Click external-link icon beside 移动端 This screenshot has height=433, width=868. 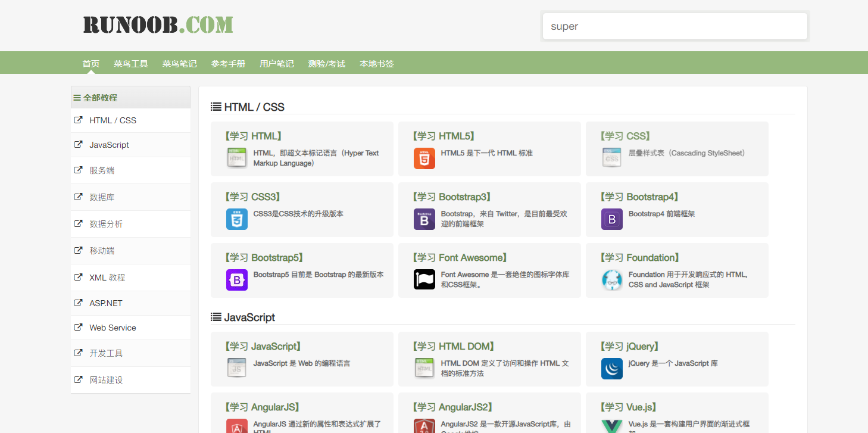78,250
